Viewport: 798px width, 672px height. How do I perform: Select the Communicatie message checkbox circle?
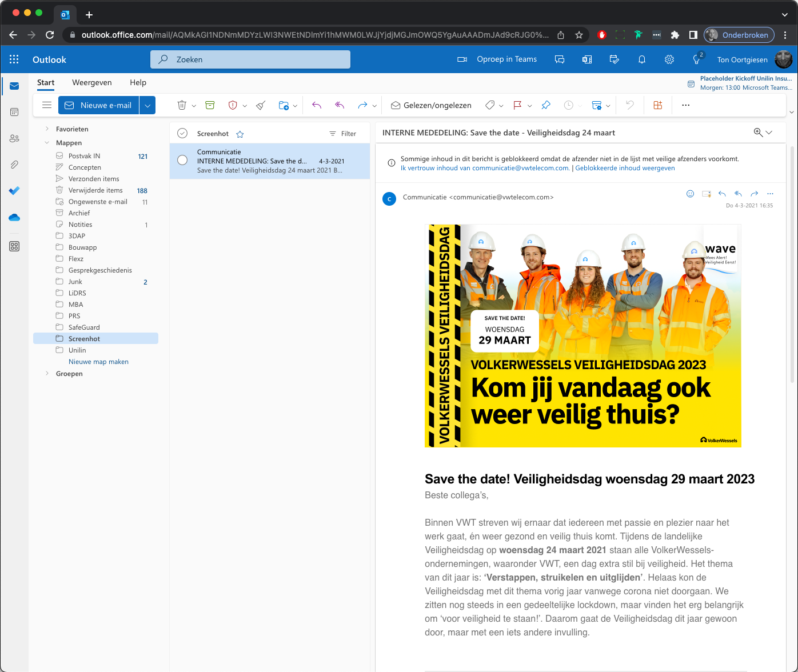pyautogui.click(x=182, y=160)
